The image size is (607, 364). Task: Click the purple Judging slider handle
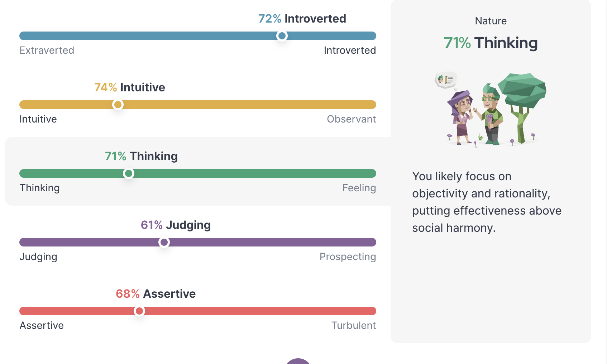tap(164, 242)
